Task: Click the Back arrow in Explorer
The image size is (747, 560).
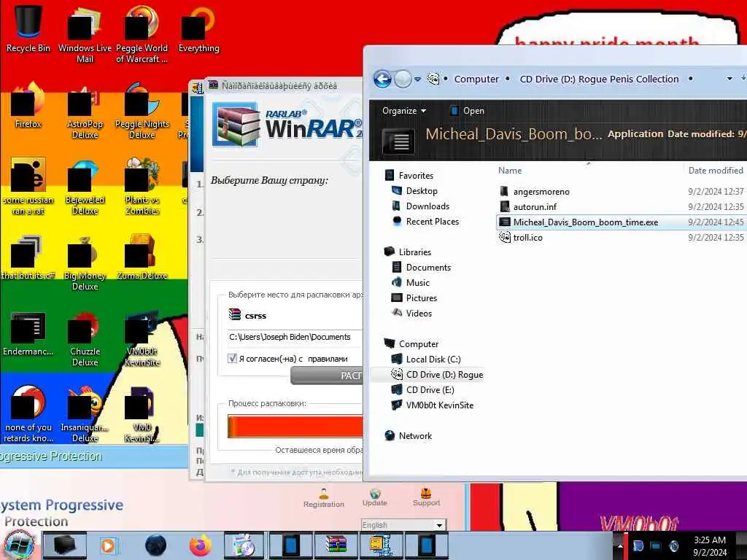Action: (x=382, y=79)
